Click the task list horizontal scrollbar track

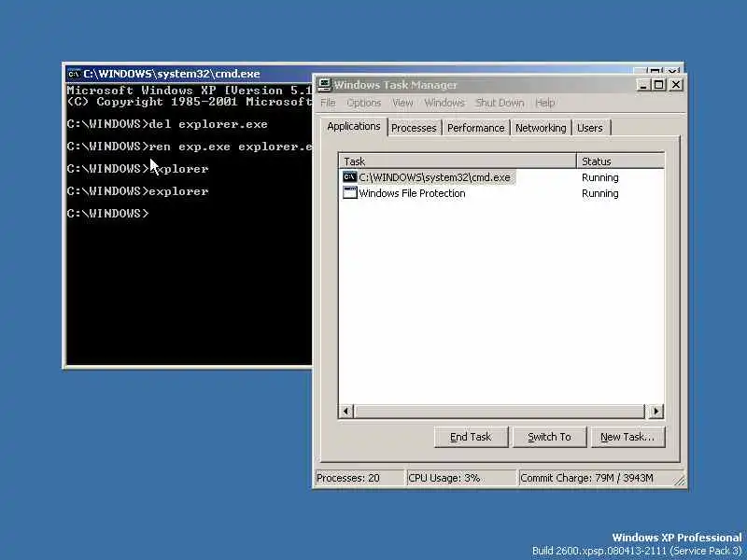[x=500, y=411]
